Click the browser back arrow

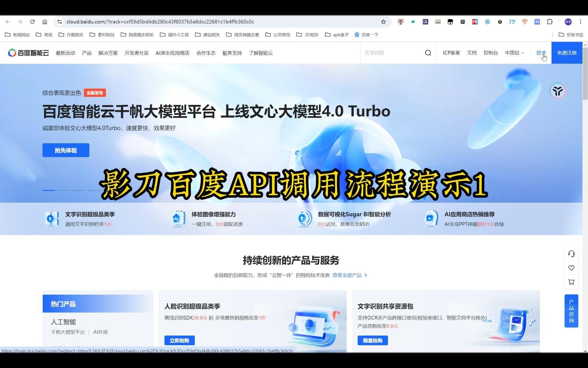click(8, 22)
